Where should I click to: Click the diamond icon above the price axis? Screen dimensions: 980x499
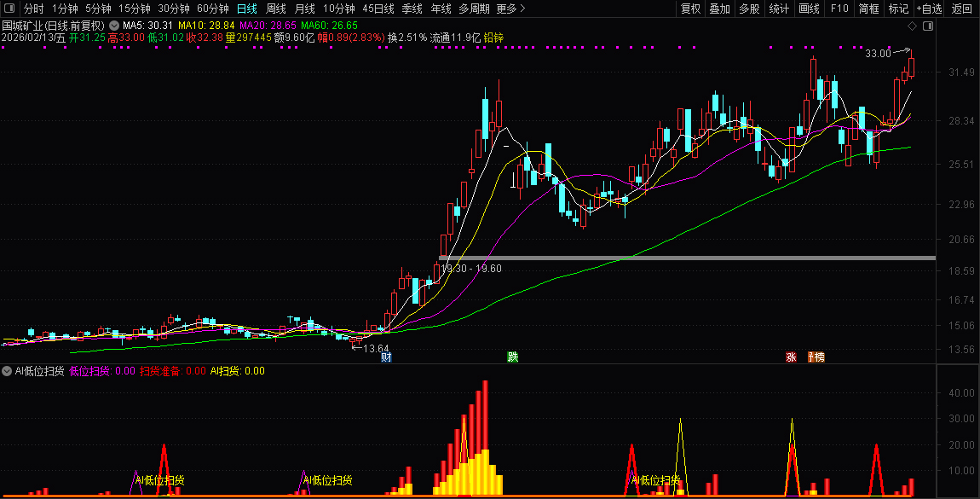point(912,26)
